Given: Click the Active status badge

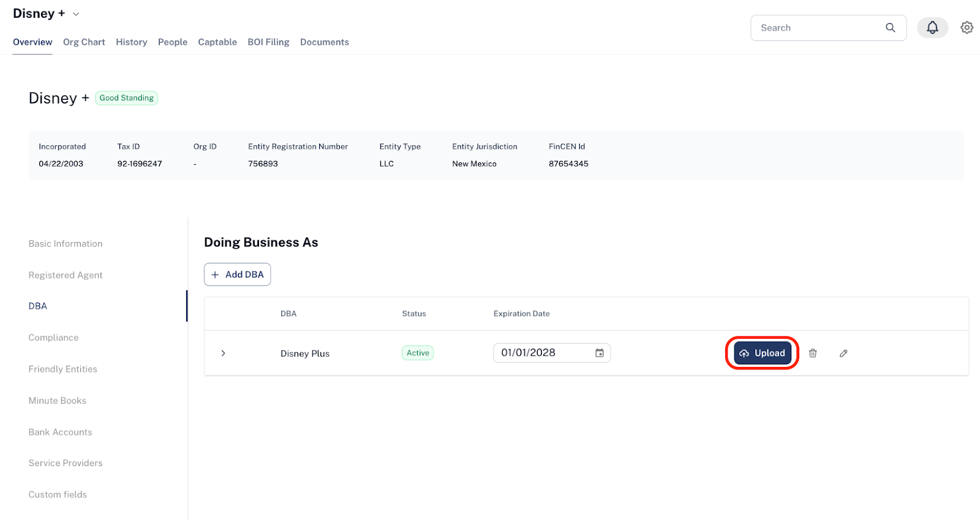Looking at the screenshot, I should tap(418, 353).
